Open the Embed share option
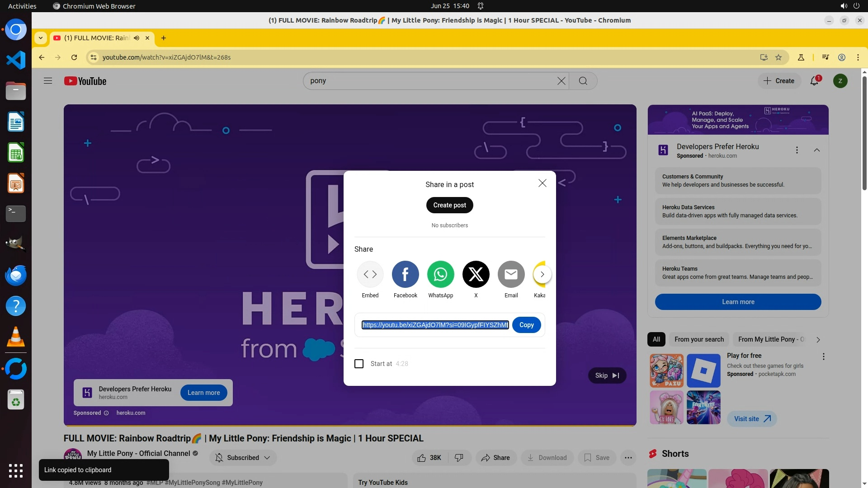Image resolution: width=868 pixels, height=488 pixels. (x=370, y=274)
